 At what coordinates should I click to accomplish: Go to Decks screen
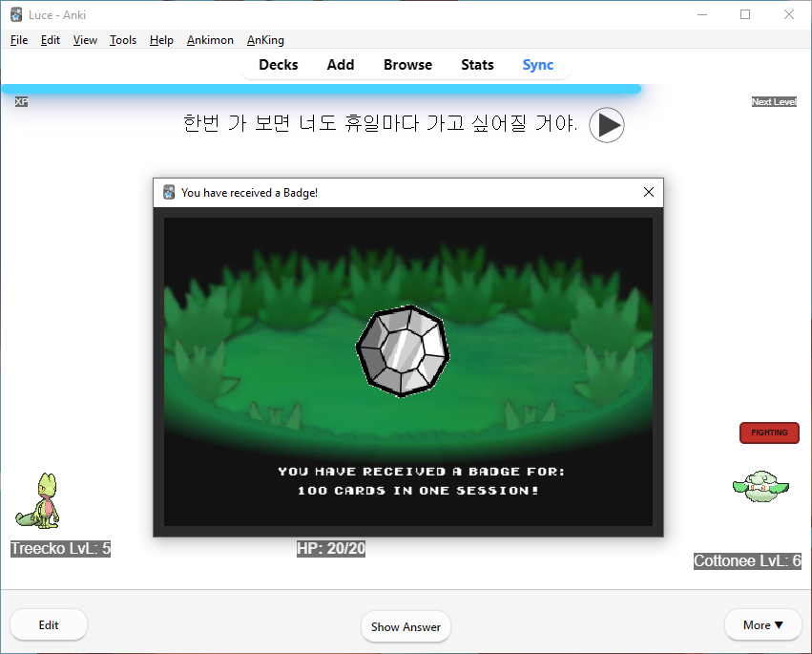tap(278, 65)
